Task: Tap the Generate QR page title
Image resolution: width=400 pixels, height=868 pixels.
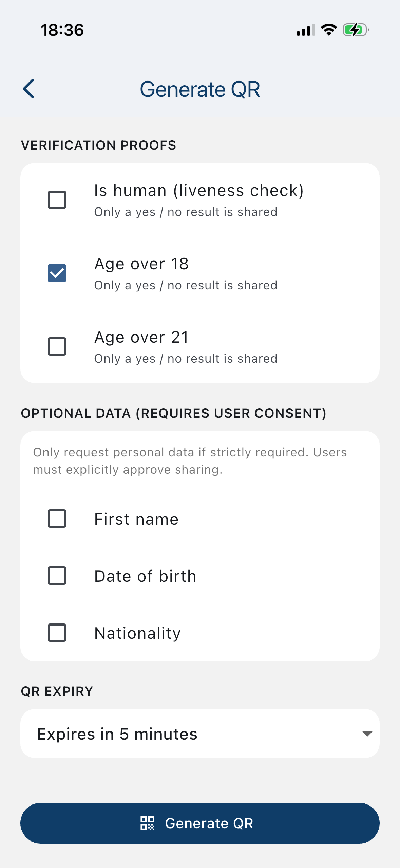Action: (x=200, y=89)
